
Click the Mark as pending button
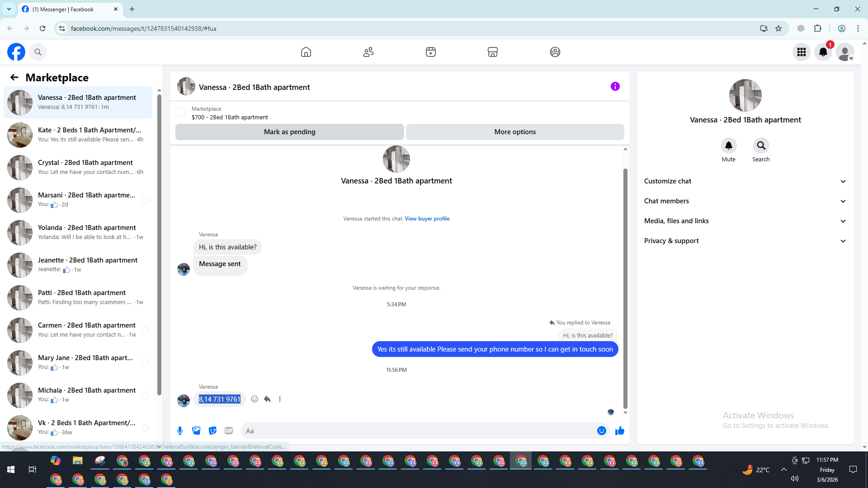289,132
